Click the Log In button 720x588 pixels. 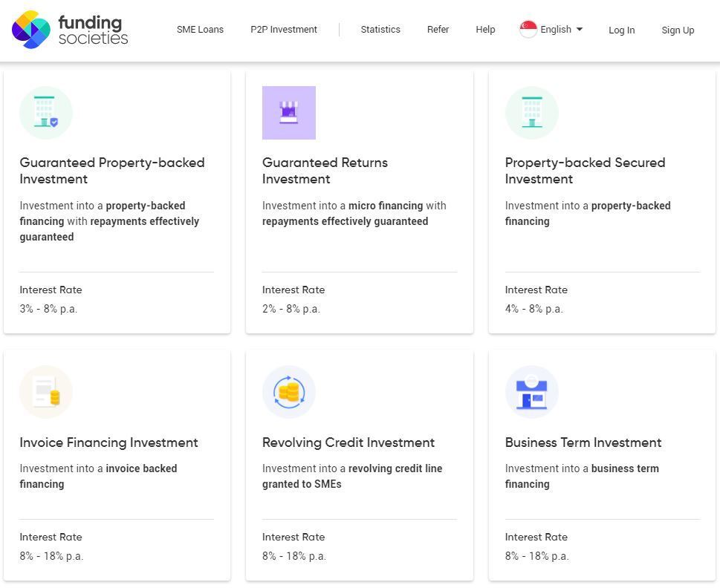pos(622,30)
